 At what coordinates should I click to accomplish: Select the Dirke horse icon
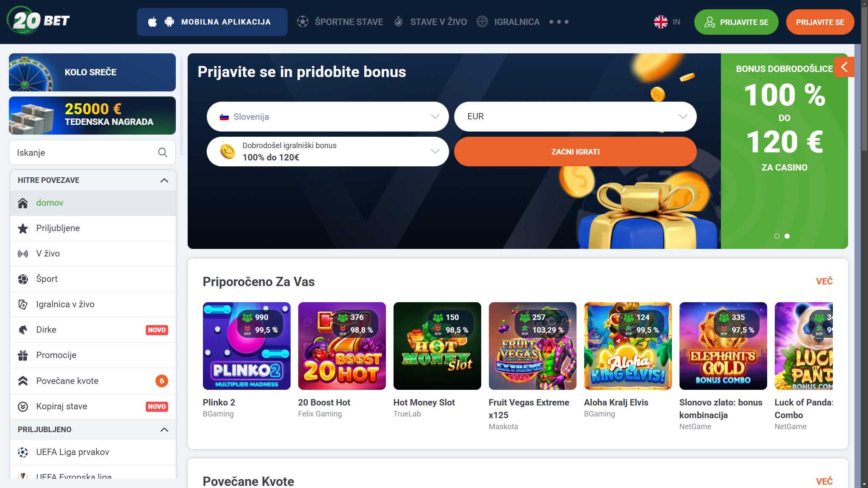[23, 330]
